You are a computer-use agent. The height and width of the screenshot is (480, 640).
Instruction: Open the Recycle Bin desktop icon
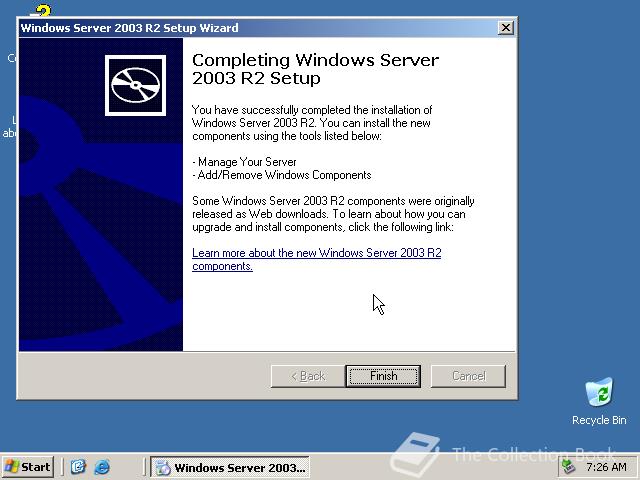599,392
